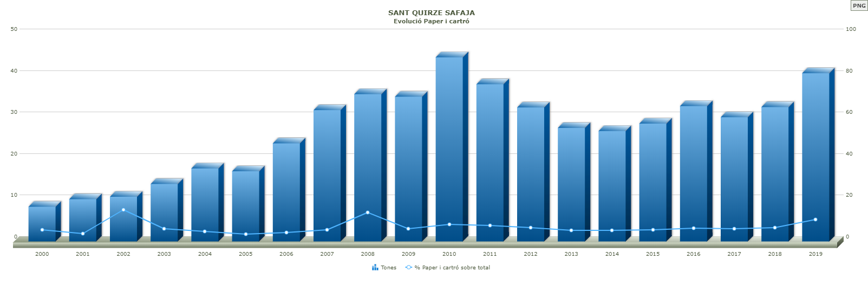
Task: Click the bar-chart icon beside Tones legend
Action: [x=375, y=268]
